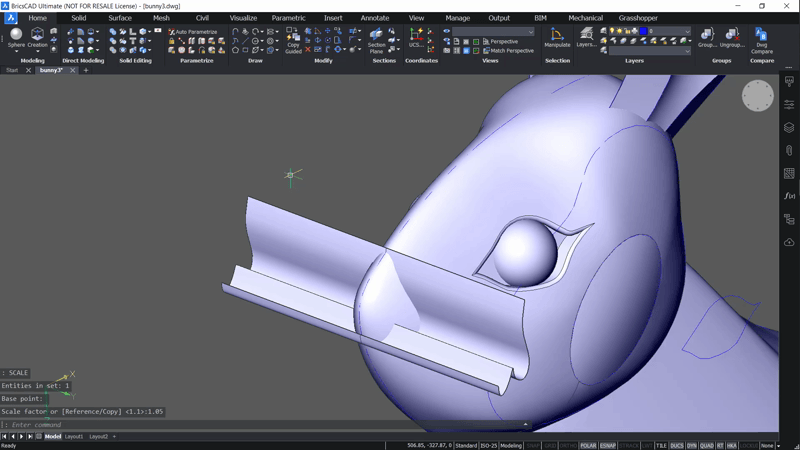The width and height of the screenshot is (800, 450).
Task: Toggle TILE in status bar
Action: (661, 445)
